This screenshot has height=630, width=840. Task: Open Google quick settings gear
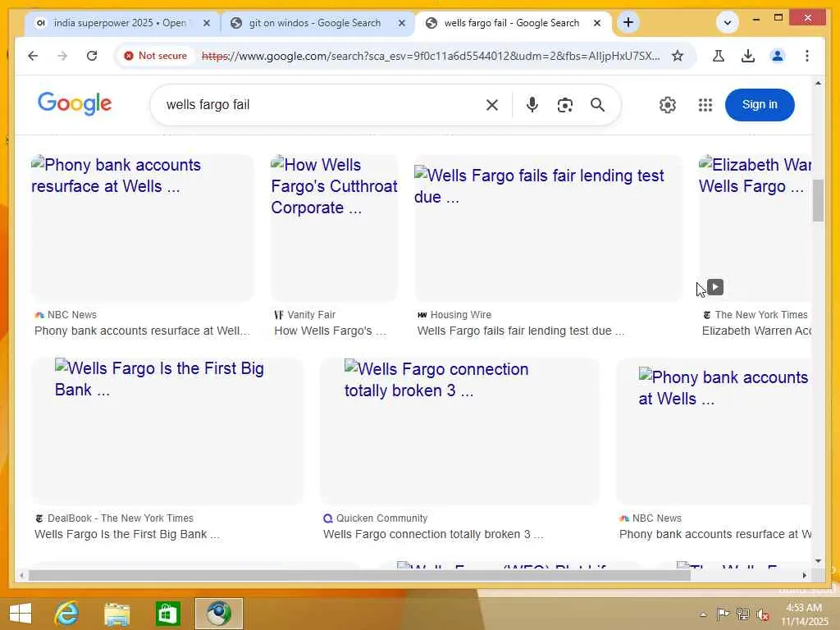tap(667, 105)
